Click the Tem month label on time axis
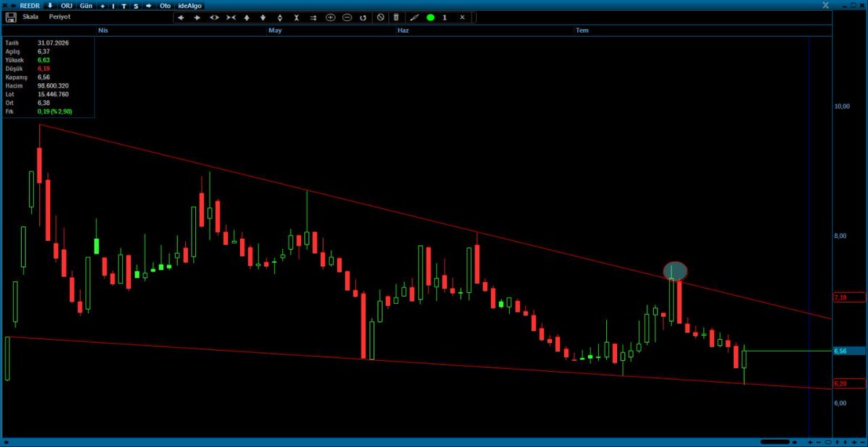Viewport: 868px width, 447px height. pyautogui.click(x=582, y=30)
